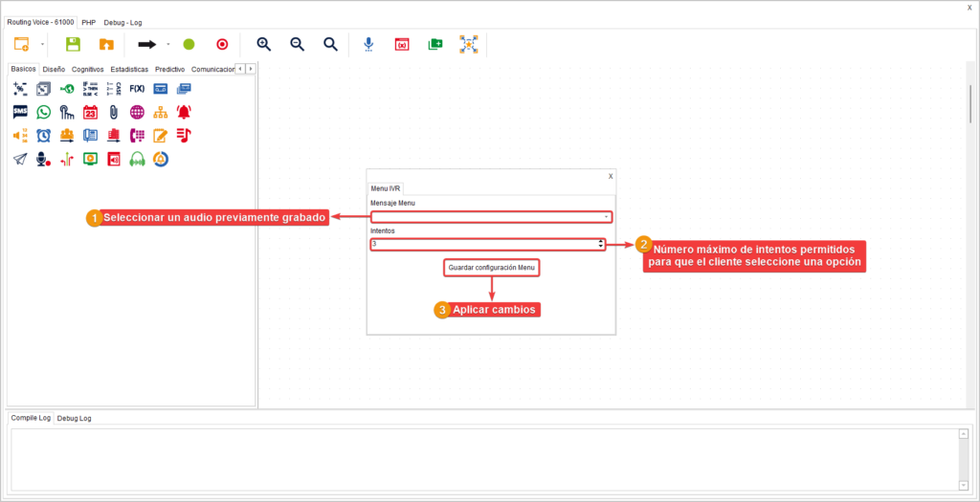Select the IF THEN ELSE component
The height and width of the screenshot is (502, 980).
(x=90, y=89)
